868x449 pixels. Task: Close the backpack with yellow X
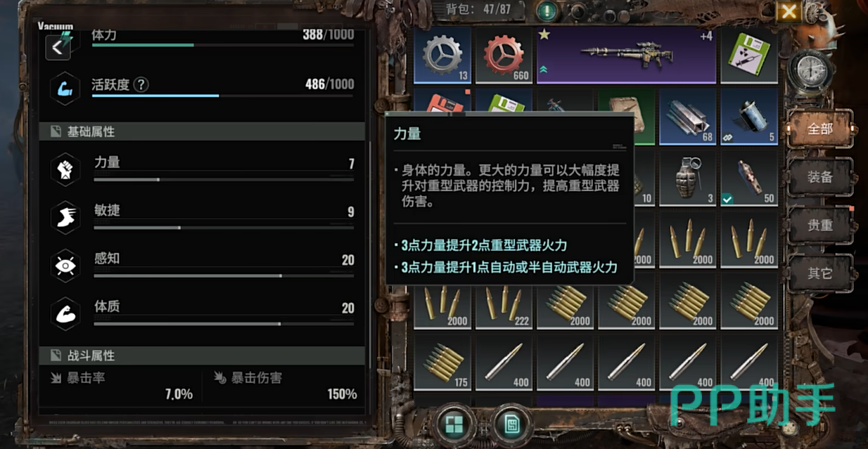789,11
